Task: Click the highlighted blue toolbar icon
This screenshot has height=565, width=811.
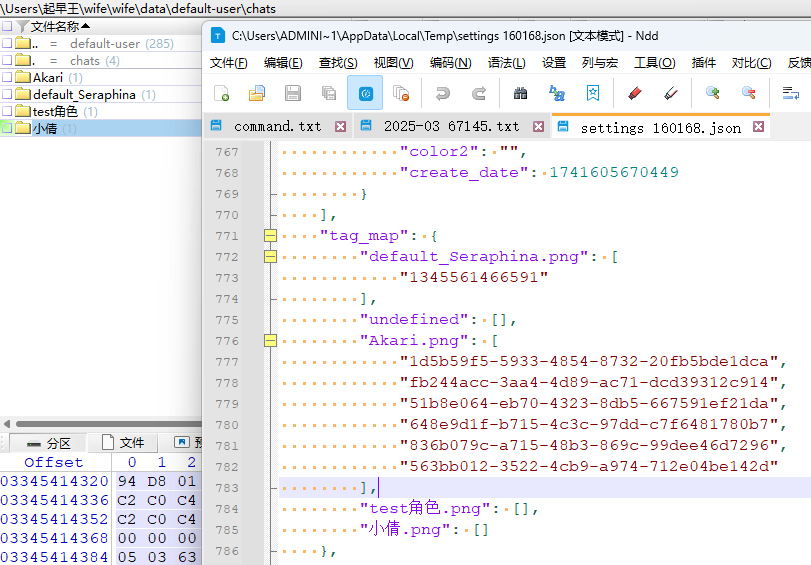Action: coord(365,93)
